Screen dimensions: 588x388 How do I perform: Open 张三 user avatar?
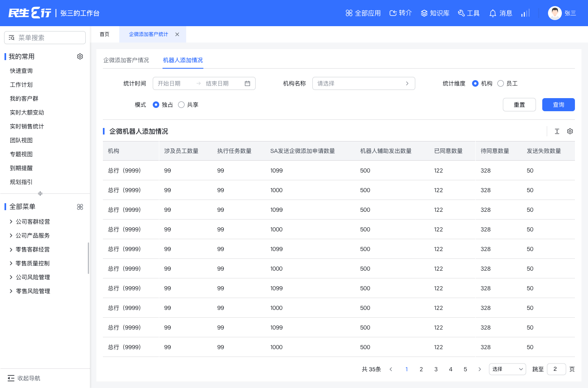tap(555, 13)
